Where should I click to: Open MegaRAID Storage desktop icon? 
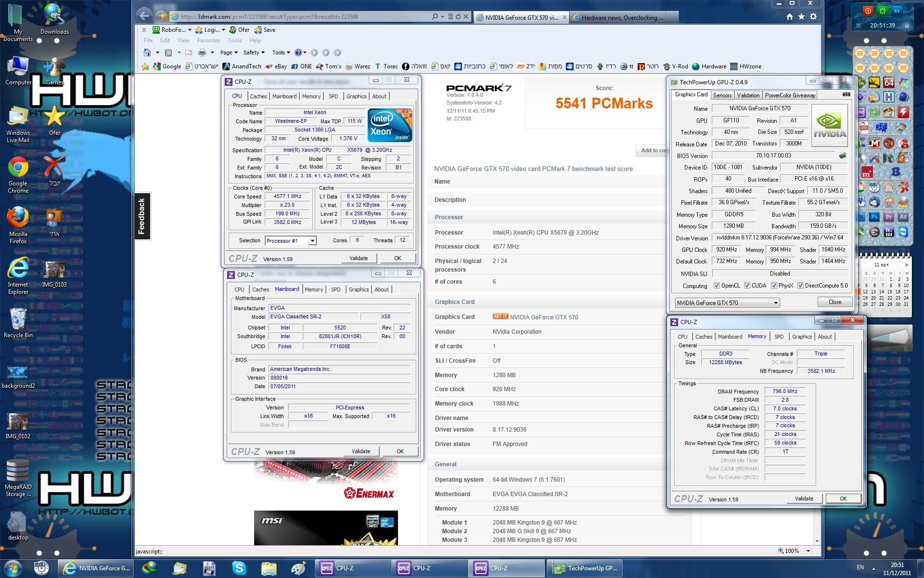(x=18, y=478)
